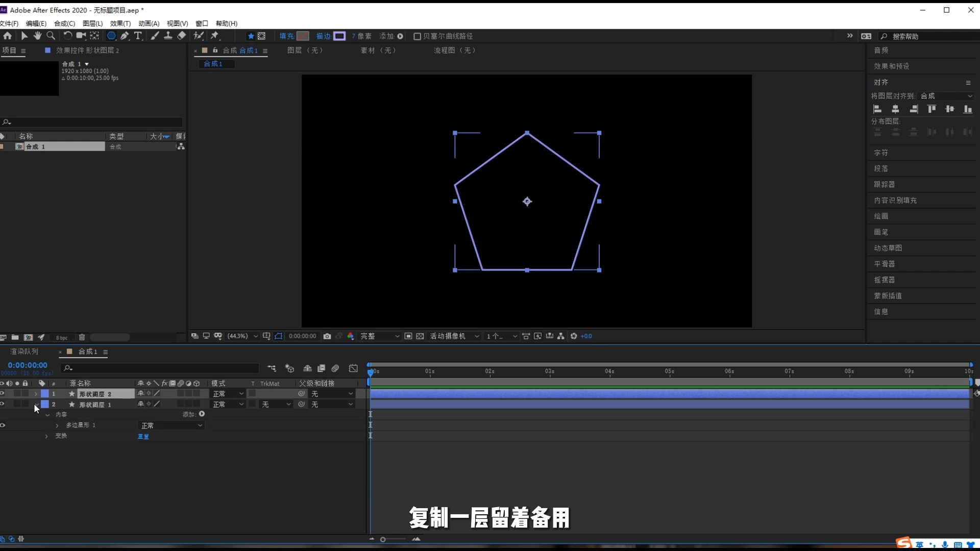Image resolution: width=980 pixels, height=551 pixels.
Task: Create a new composition from the project panel
Action: [x=29, y=337]
